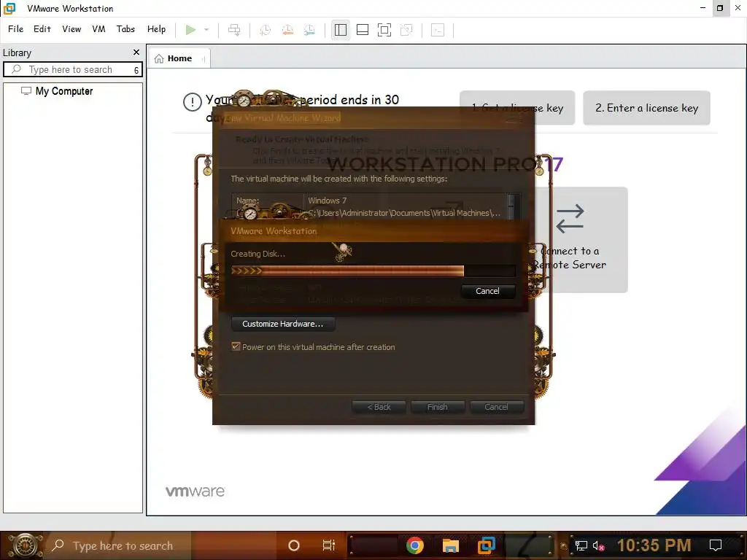Open Google Chrome from the taskbar
The height and width of the screenshot is (560, 747).
coord(415,545)
